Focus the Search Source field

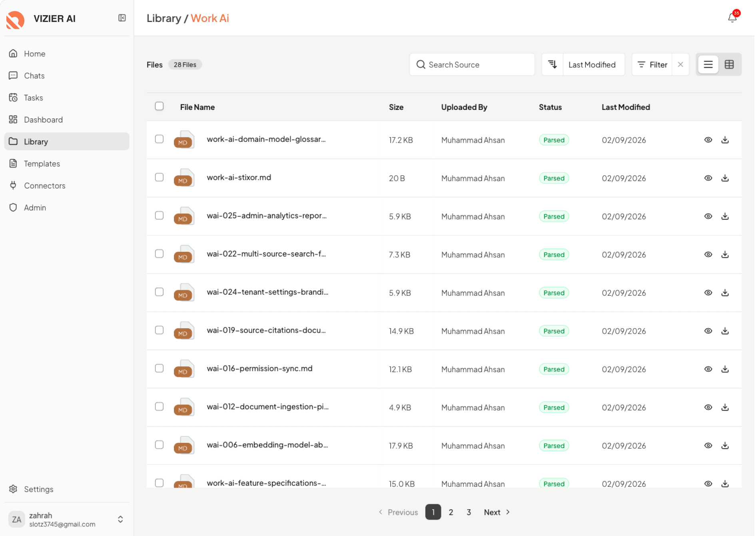click(472, 64)
